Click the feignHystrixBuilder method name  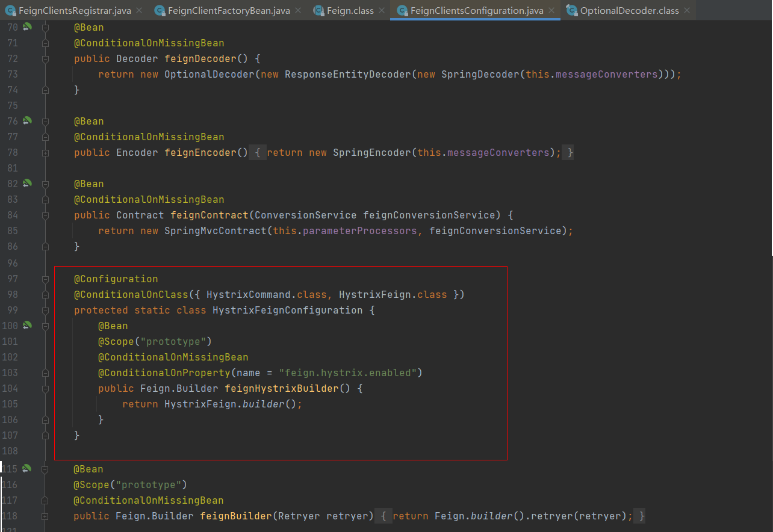point(282,389)
